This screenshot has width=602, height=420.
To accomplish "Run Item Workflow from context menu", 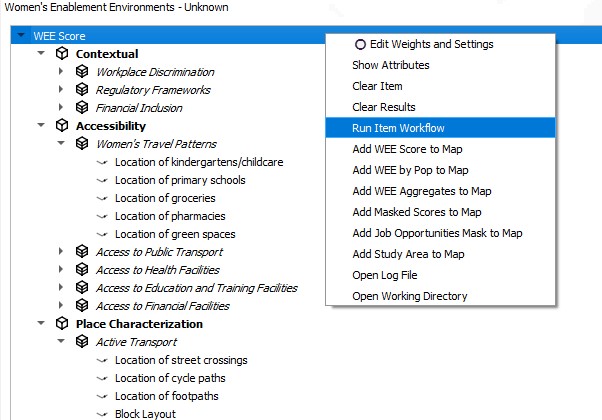I will 440,128.
